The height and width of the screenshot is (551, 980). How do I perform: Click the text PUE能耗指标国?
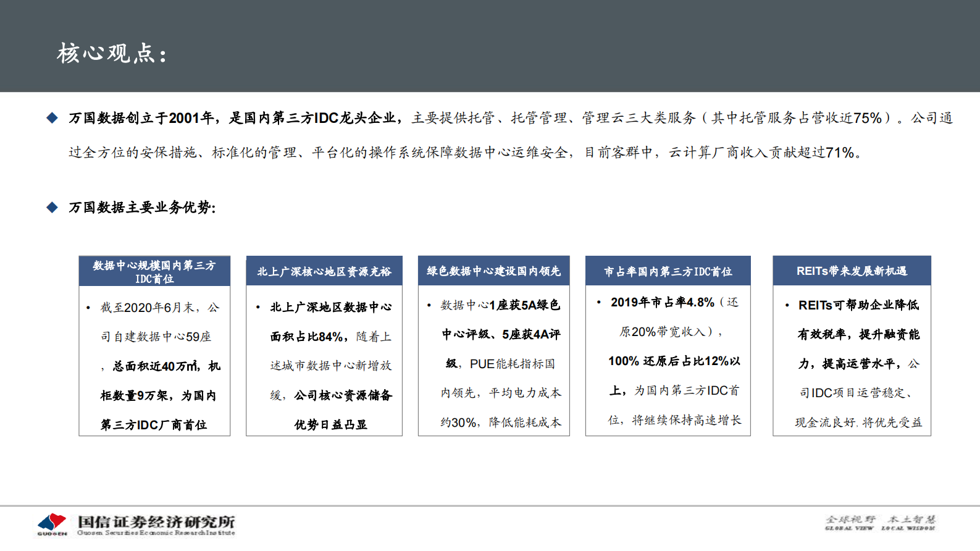point(513,364)
